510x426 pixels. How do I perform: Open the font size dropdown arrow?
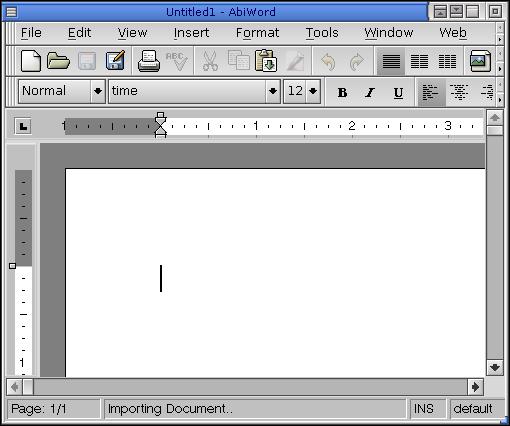point(313,91)
